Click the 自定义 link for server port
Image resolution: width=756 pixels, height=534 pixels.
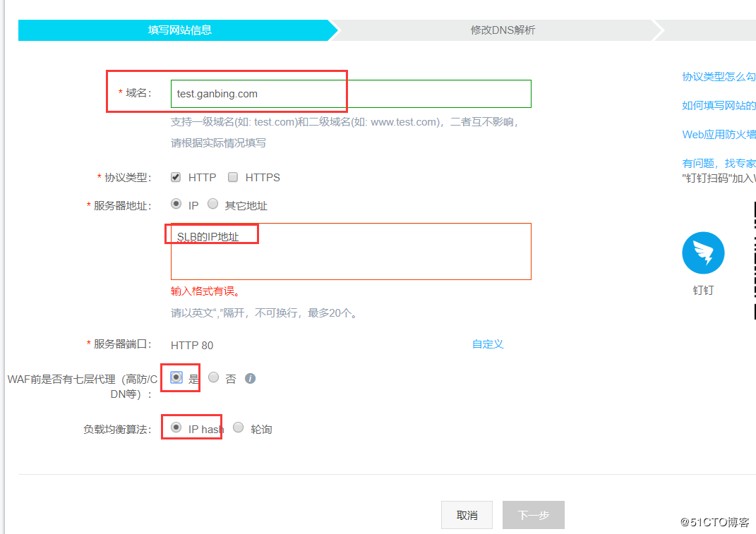point(487,344)
